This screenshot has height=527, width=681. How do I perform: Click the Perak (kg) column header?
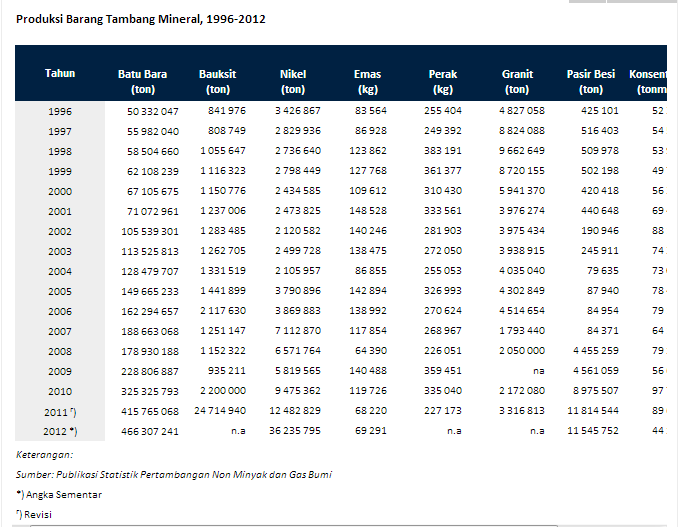(x=443, y=81)
